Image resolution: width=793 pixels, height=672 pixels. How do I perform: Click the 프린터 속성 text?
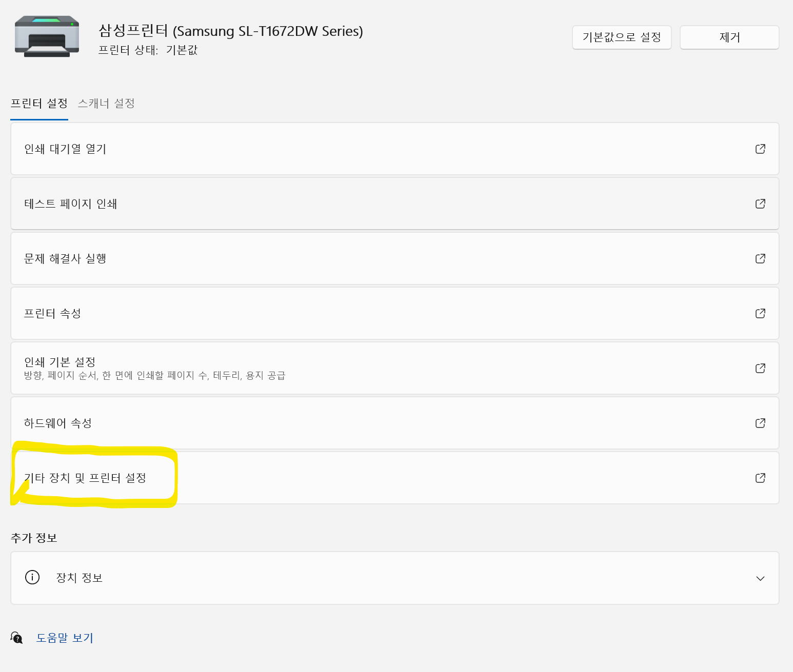pyautogui.click(x=52, y=313)
